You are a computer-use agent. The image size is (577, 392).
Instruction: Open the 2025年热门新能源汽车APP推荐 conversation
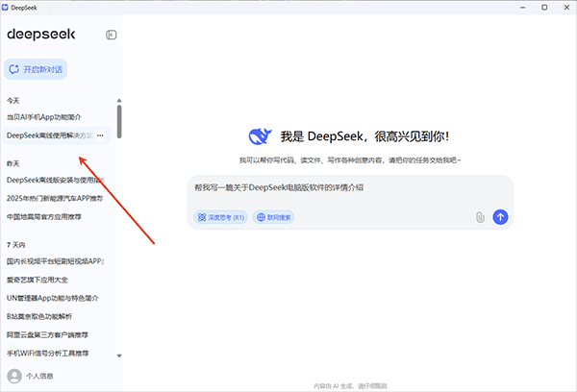pos(55,197)
